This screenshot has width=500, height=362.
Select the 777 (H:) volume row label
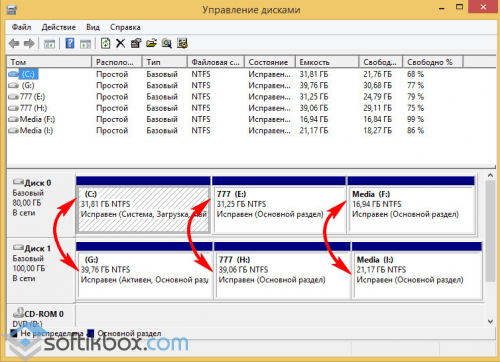(x=33, y=108)
